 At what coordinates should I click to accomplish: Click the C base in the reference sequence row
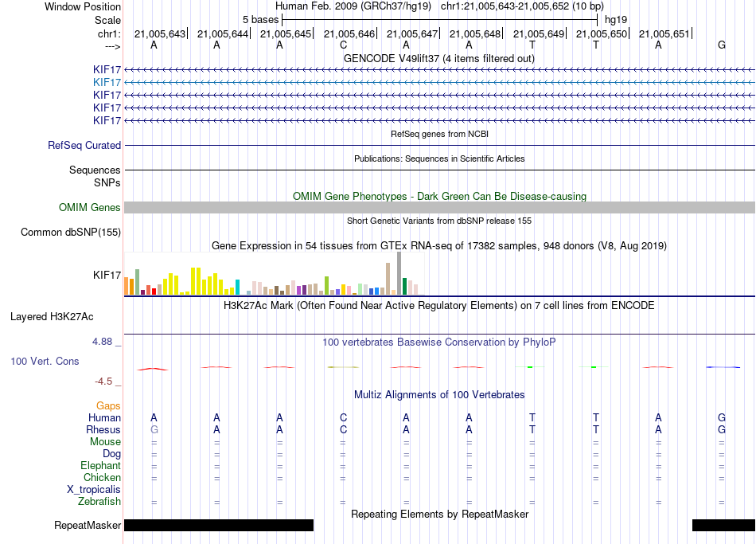click(x=343, y=45)
